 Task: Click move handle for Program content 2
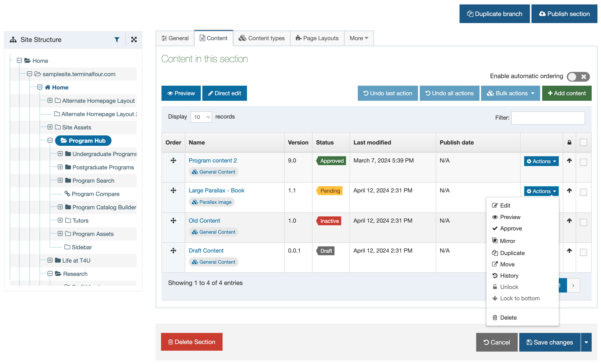(173, 160)
